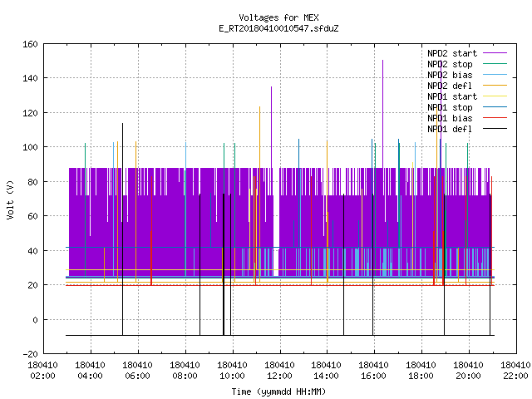Click the yellow NPD1 start legend line
The height and width of the screenshot is (399, 532).
coord(495,96)
